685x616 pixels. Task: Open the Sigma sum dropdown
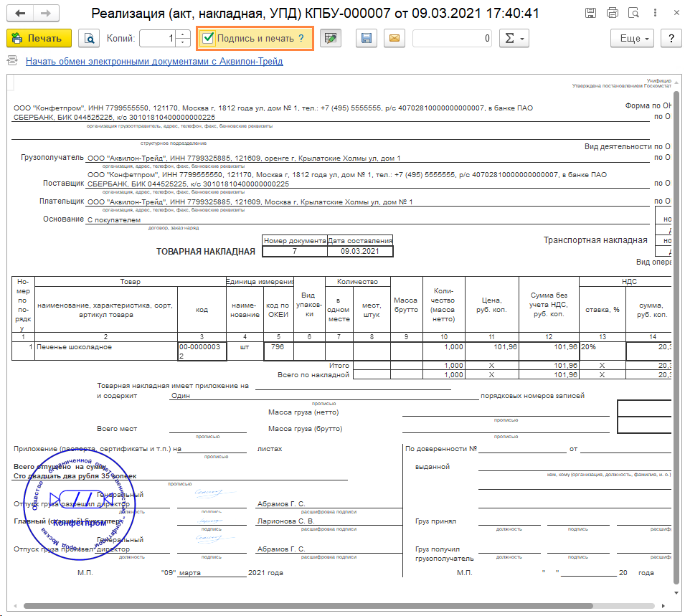(x=514, y=39)
